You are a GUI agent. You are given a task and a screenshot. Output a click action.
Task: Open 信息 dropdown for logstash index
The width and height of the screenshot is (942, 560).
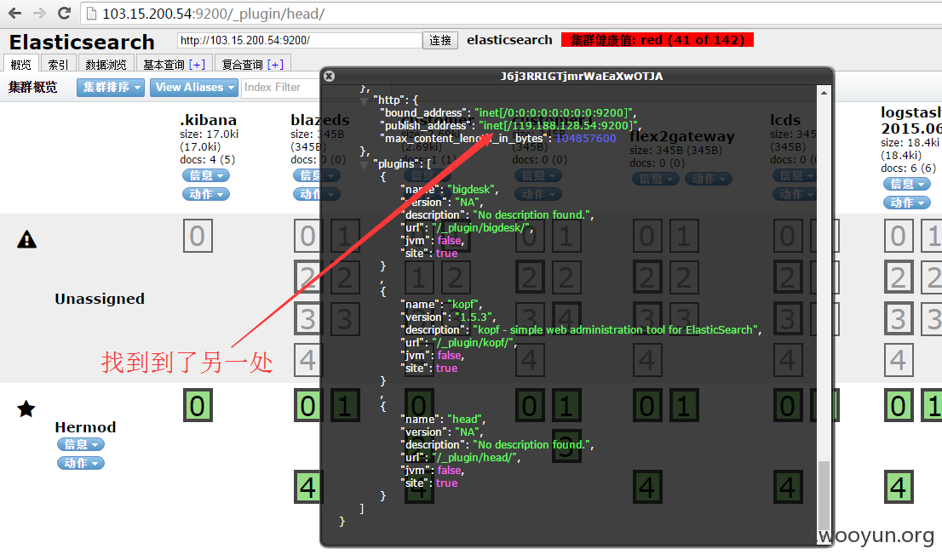pyautogui.click(x=907, y=184)
